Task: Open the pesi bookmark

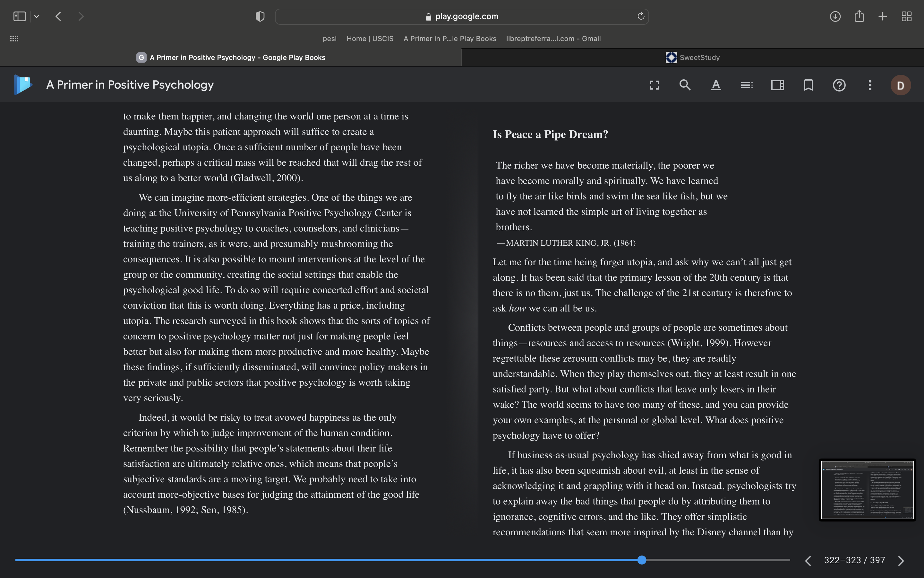Action: [x=329, y=39]
